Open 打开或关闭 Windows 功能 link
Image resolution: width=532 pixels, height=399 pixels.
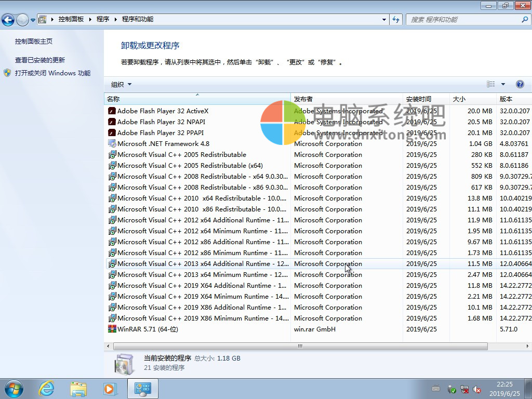tap(52, 73)
